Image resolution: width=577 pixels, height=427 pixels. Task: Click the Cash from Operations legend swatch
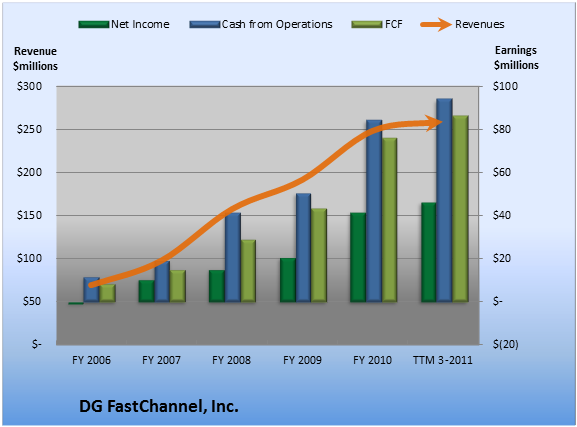pos(205,24)
